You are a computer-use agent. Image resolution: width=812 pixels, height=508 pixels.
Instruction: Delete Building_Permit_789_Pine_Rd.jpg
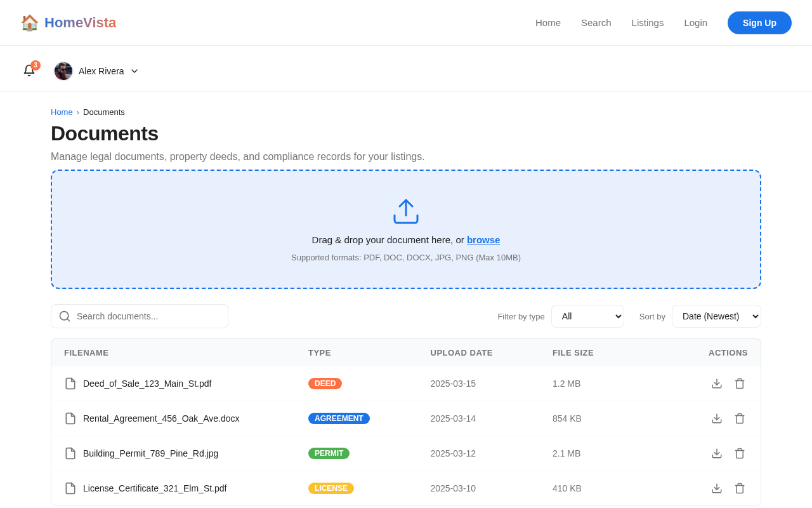[x=740, y=453]
